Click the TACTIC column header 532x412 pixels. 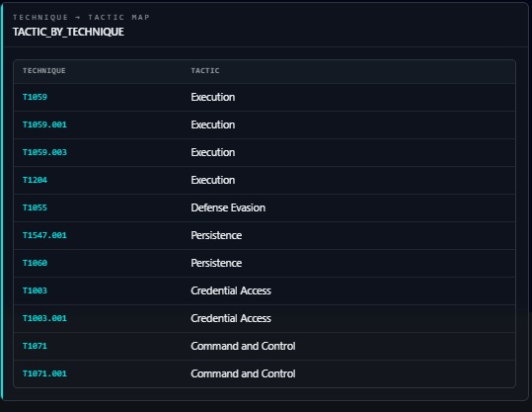point(205,71)
